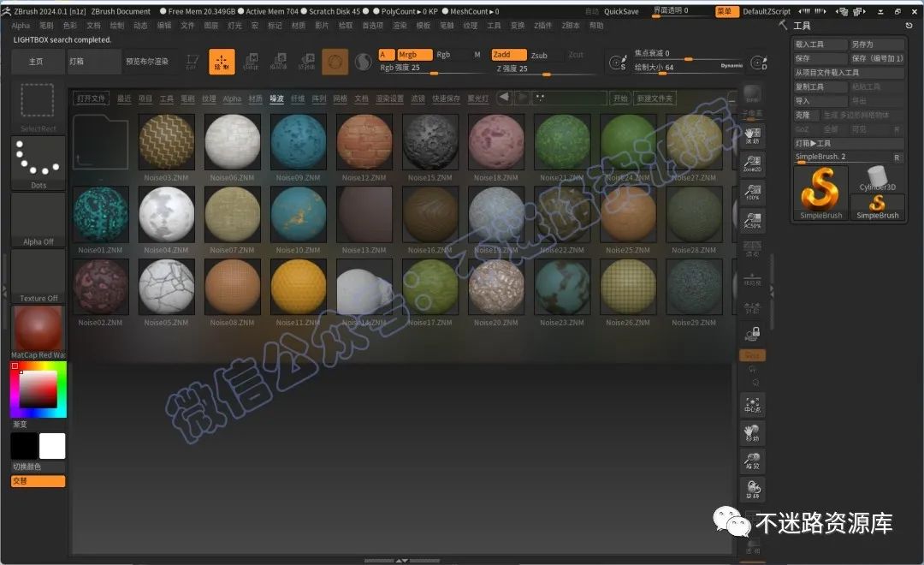This screenshot has height=565, width=924.
Task: Click the Edit mode icon
Action: pos(192,62)
